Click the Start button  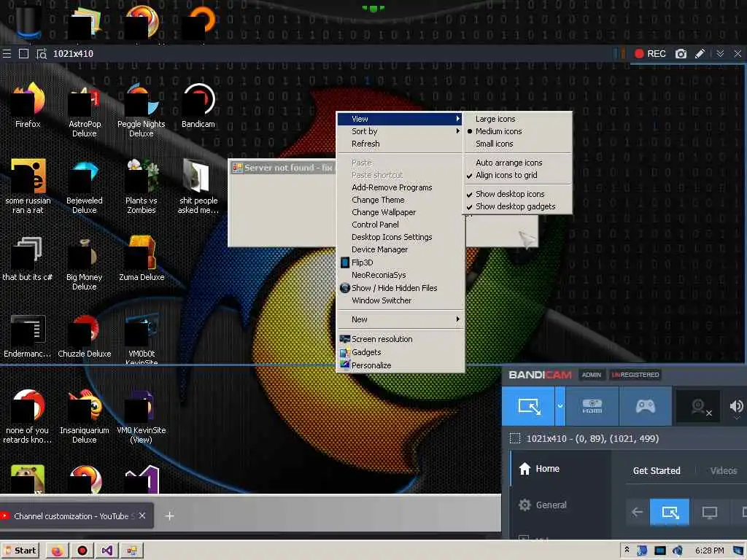tap(20, 551)
